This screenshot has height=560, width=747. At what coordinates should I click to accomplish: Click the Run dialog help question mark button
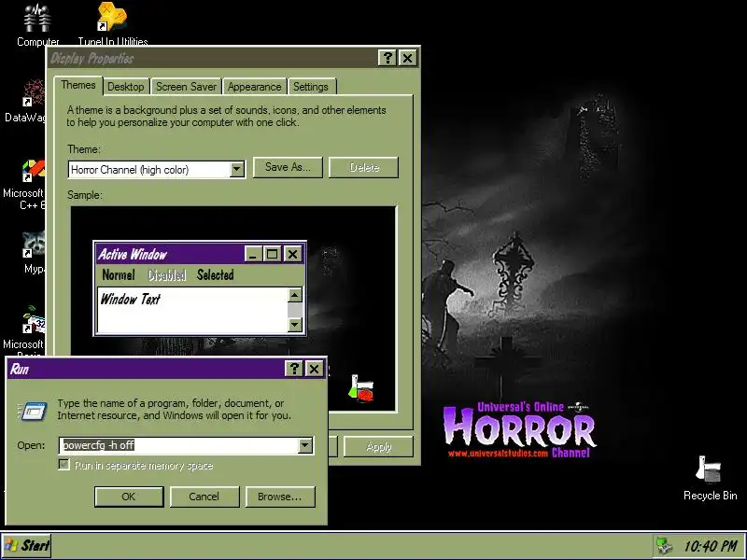294,369
